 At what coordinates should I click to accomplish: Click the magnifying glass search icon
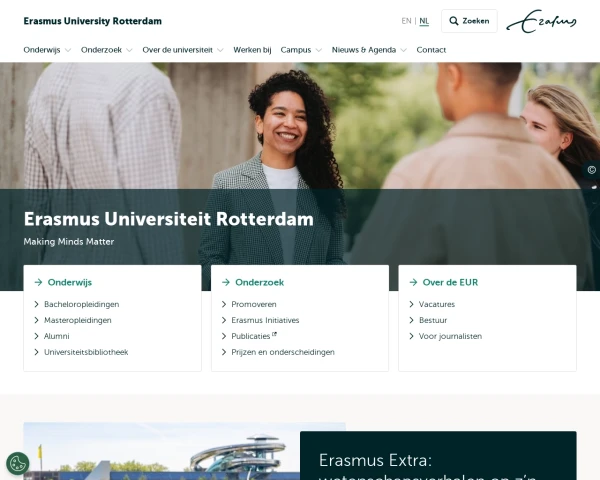tap(454, 21)
